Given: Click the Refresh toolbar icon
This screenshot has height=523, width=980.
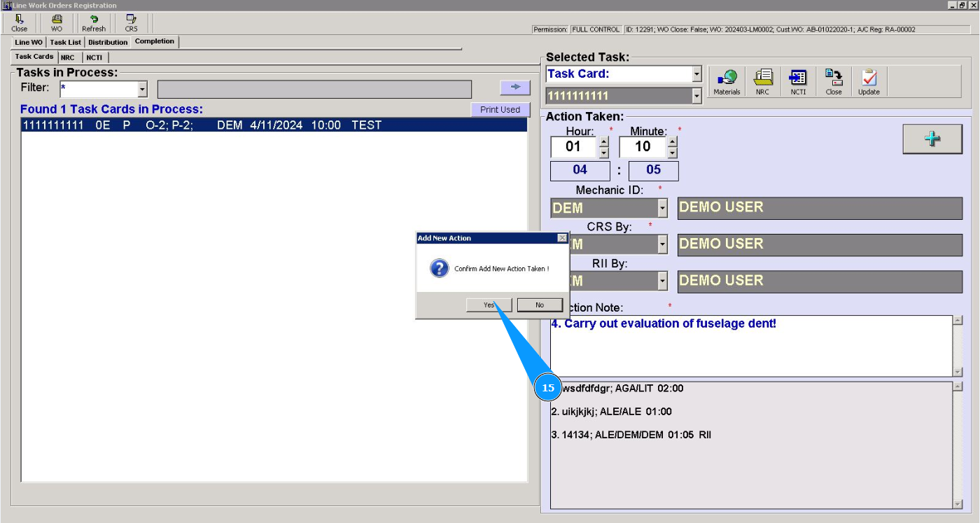Looking at the screenshot, I should pos(94,23).
